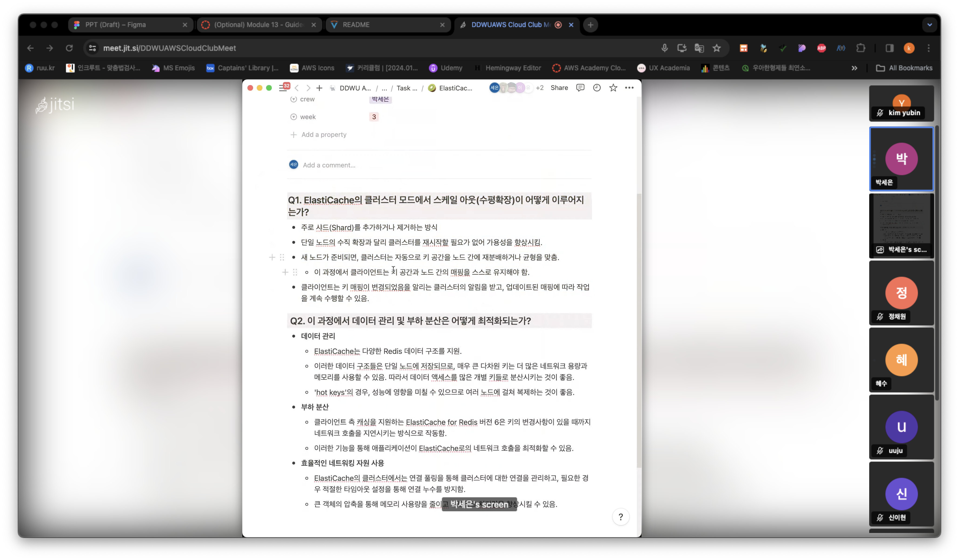959x560 pixels.
Task: Open the Notion comments panel icon
Action: click(580, 88)
